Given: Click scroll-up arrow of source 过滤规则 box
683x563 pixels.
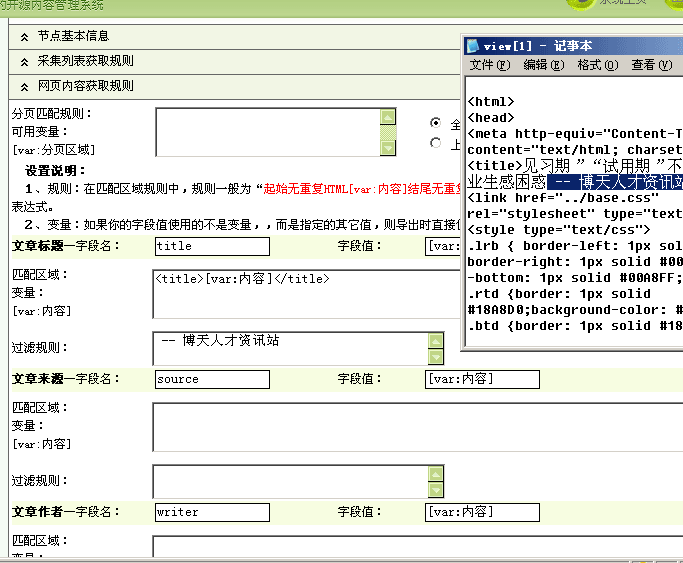Looking at the screenshot, I should [436, 473].
